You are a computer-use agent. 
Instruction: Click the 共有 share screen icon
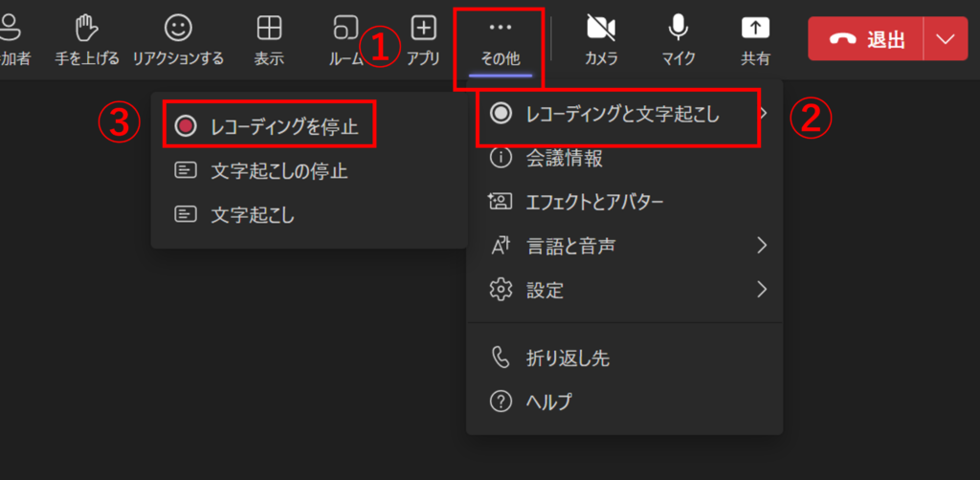pos(755,29)
